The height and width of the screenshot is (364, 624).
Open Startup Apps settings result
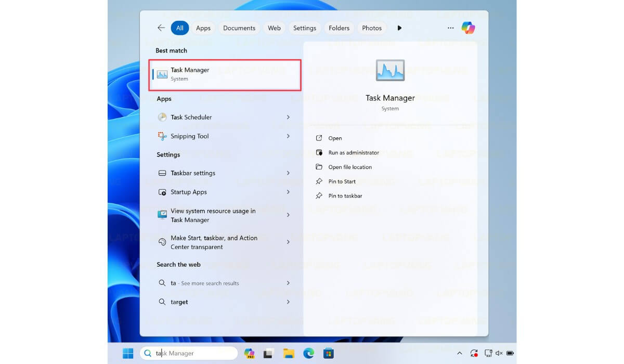tap(225, 192)
